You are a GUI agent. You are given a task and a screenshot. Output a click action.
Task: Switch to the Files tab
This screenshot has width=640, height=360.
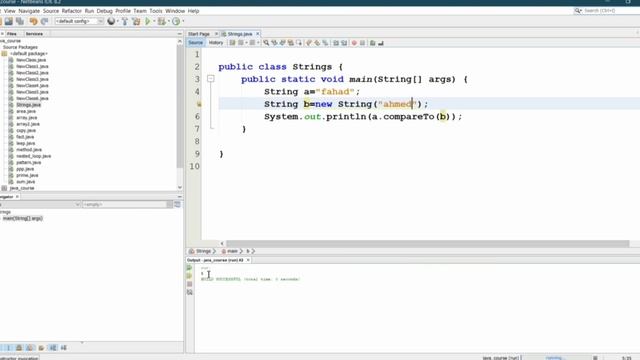(x=11, y=34)
